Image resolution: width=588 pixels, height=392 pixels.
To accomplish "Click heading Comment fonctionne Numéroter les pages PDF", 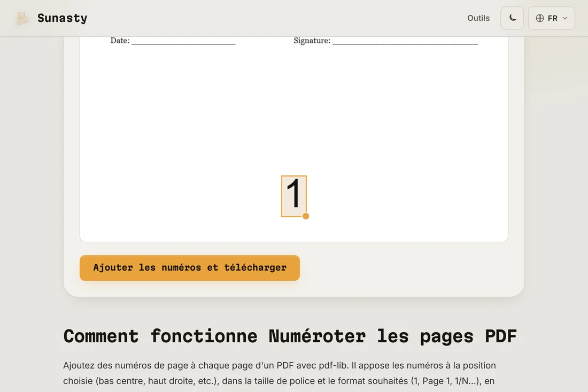I will [290, 336].
